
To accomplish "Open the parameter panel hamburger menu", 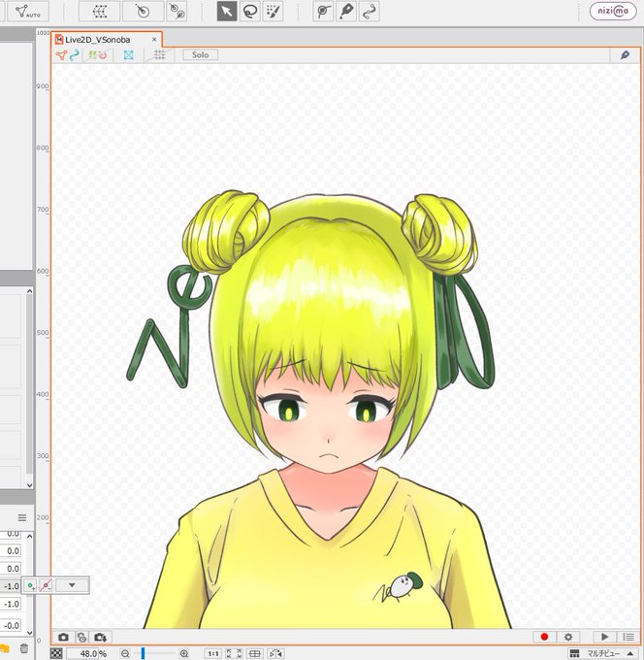I will tap(22, 517).
